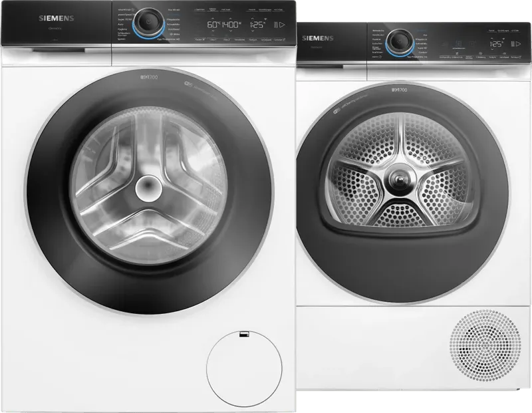Click the iQ700 badge above the dryer door
The height and width of the screenshot is (413, 532).
(x=398, y=90)
